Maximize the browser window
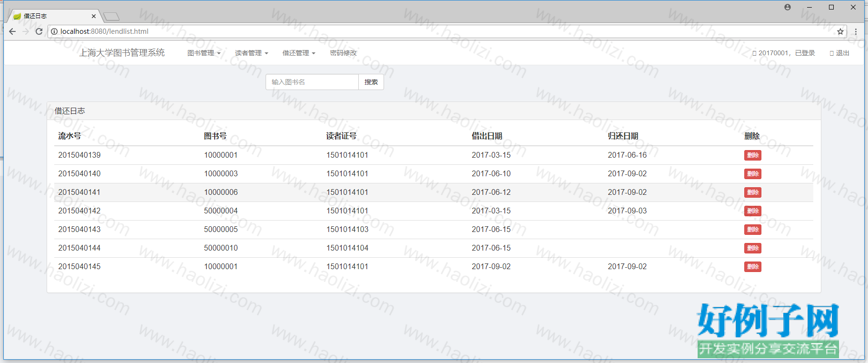The image size is (868, 363). (831, 7)
